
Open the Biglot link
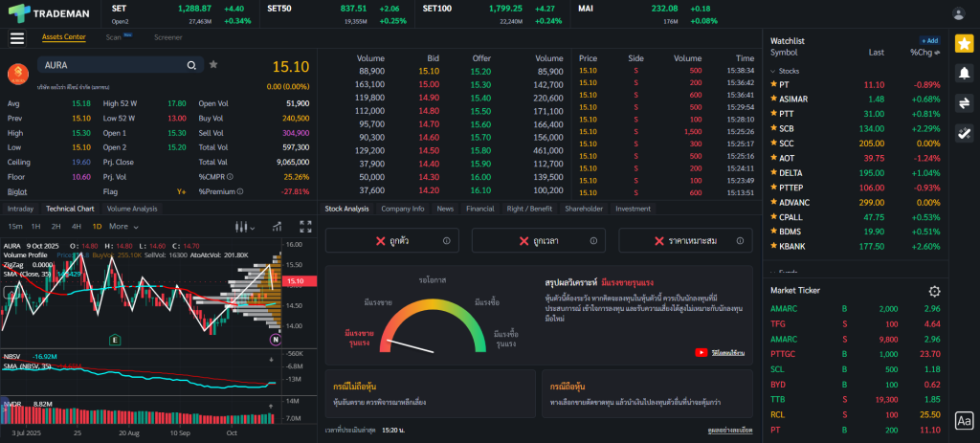tap(17, 191)
